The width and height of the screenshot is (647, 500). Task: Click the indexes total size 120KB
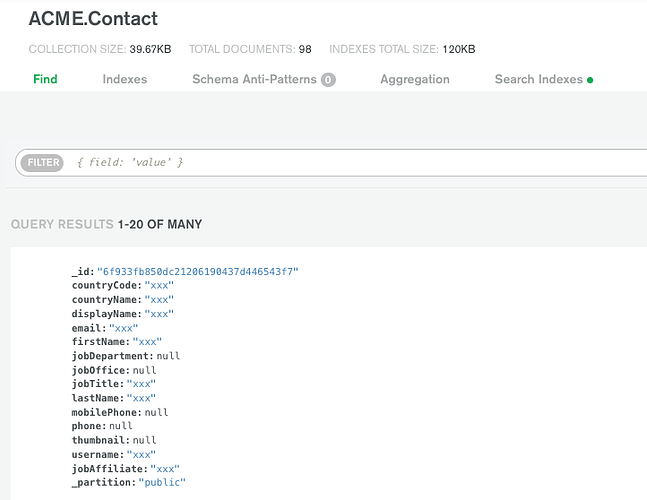458,49
